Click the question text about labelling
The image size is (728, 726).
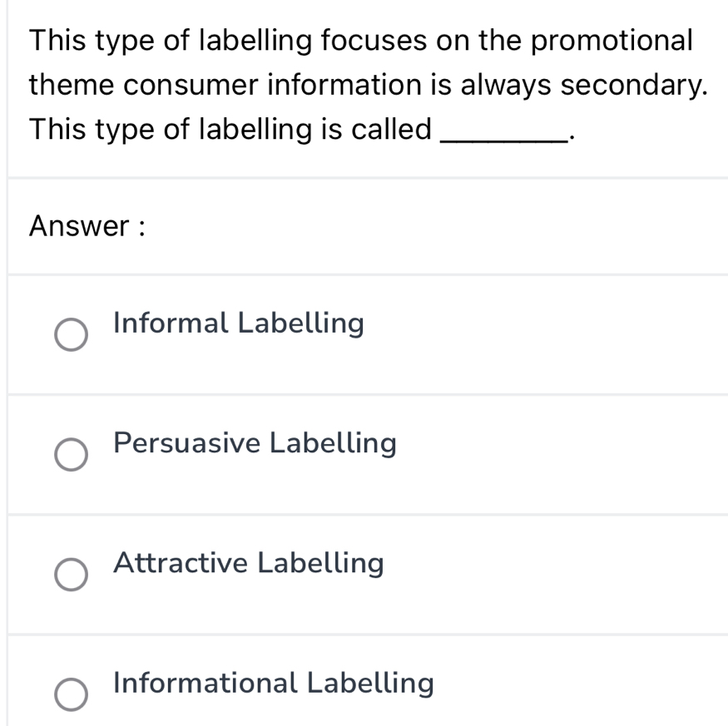[x=362, y=84]
